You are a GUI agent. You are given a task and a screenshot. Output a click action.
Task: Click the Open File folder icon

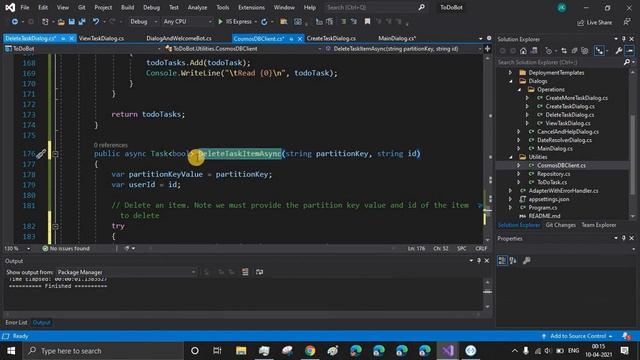tap(61, 22)
